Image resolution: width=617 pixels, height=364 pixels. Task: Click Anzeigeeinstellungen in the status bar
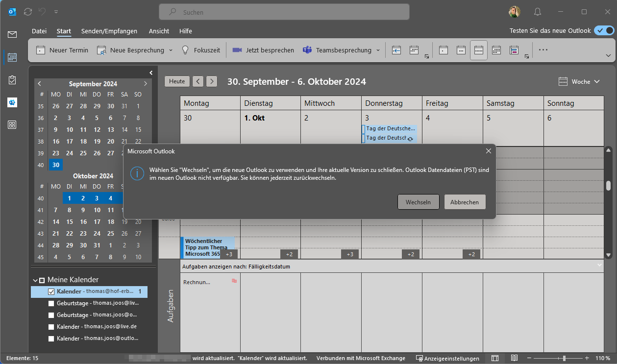point(447,359)
